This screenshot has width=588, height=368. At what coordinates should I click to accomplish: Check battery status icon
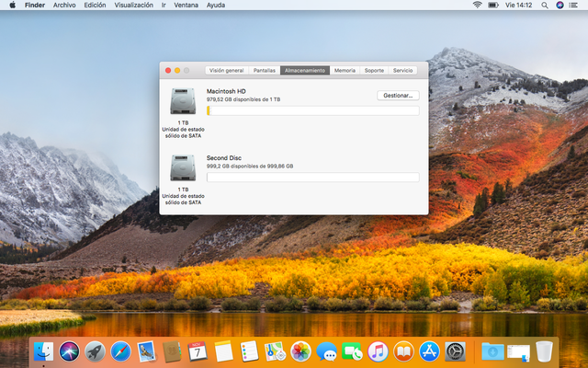coord(492,6)
